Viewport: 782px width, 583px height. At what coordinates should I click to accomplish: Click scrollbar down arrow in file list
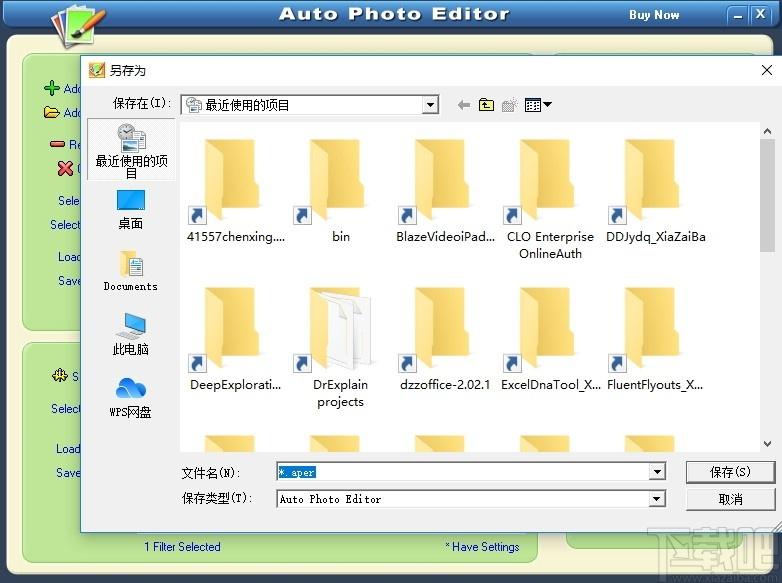pos(767,443)
